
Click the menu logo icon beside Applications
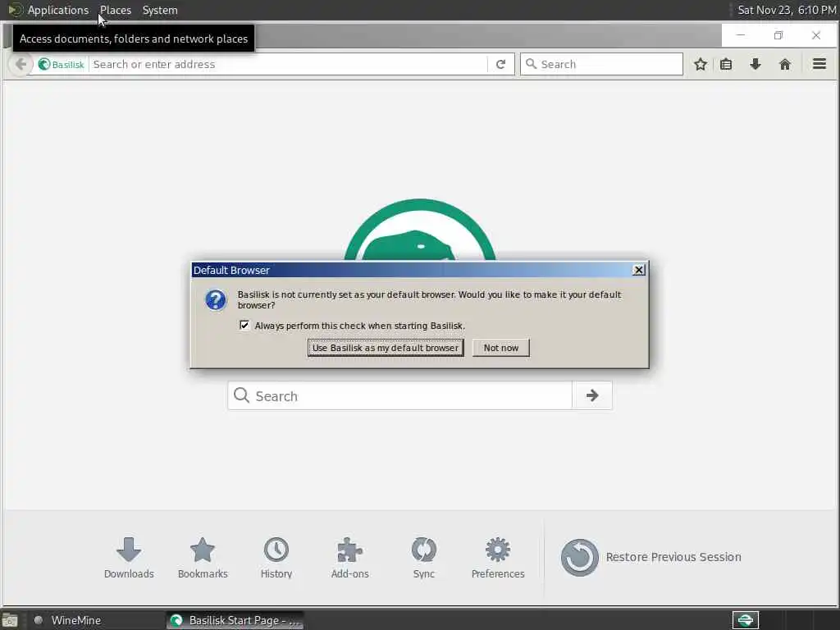pyautogui.click(x=15, y=10)
